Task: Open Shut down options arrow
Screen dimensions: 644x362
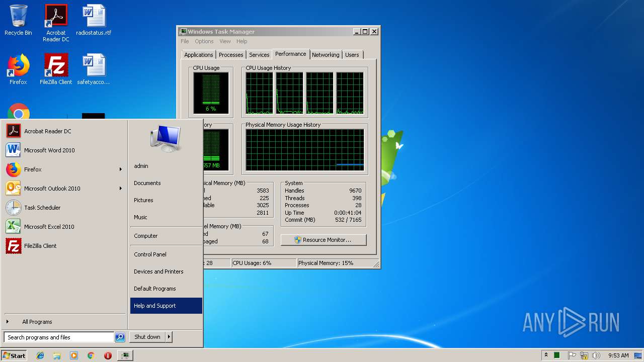Action: (169, 337)
